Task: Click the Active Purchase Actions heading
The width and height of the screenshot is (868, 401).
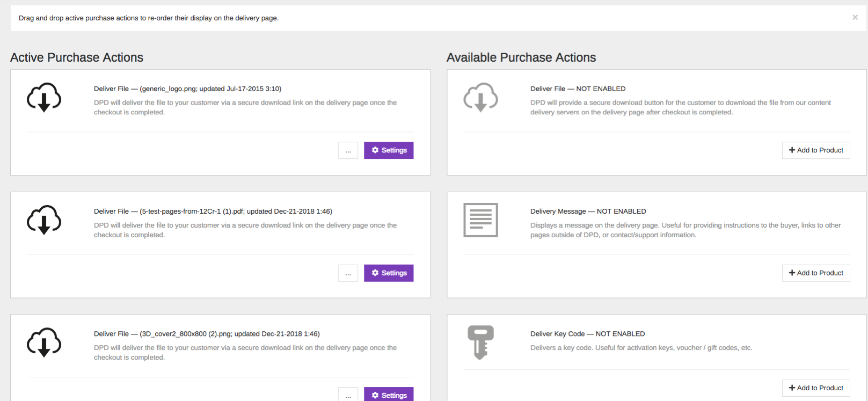Action: (77, 57)
